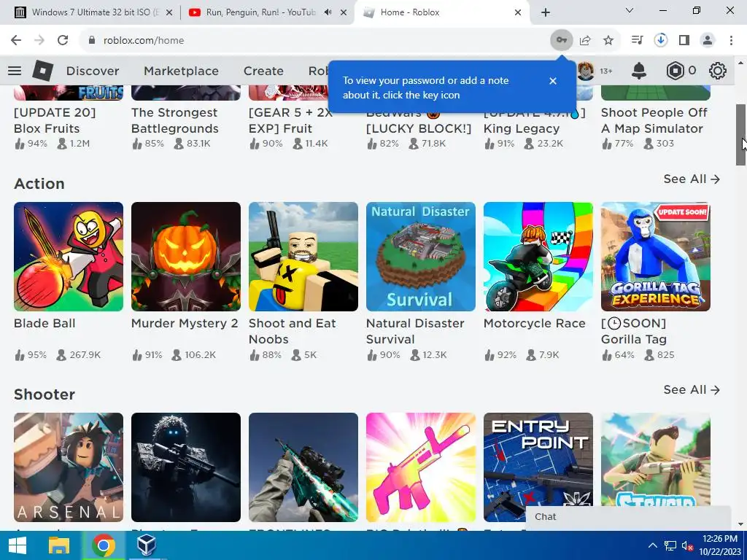
Task: Select the Home - Roblox tab
Action: (x=441, y=12)
